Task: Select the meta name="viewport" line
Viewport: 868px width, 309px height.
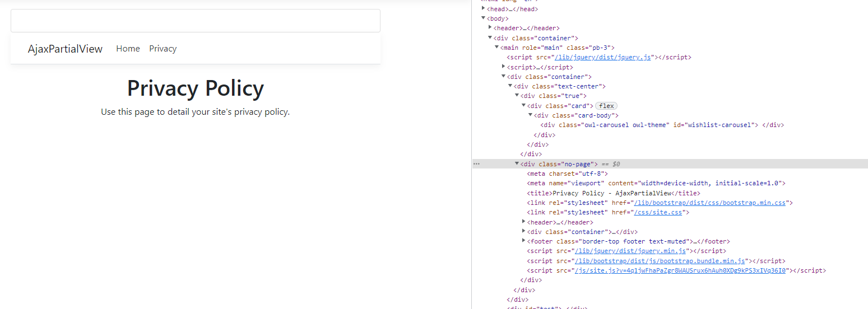Action: coord(656,183)
